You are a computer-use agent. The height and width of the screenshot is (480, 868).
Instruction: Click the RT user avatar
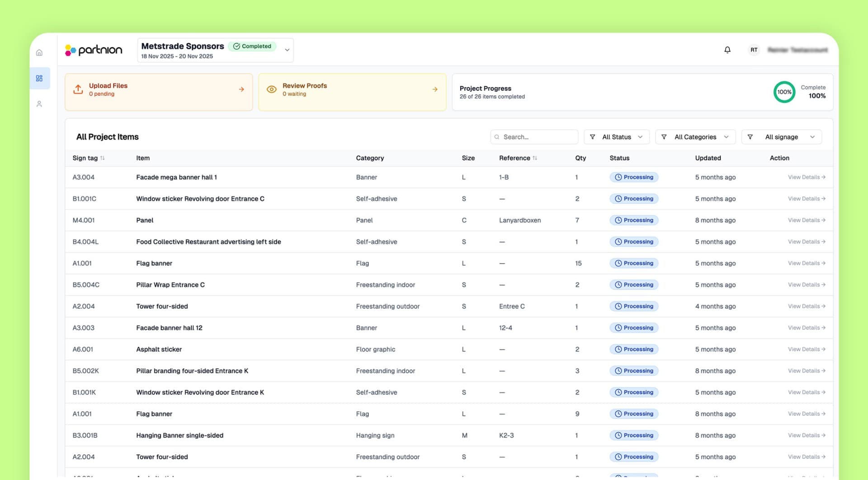[x=754, y=50]
